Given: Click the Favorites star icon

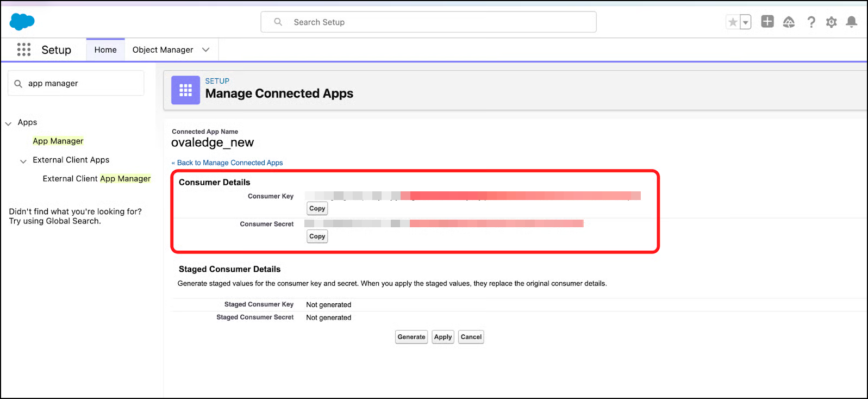Looking at the screenshot, I should [x=733, y=22].
